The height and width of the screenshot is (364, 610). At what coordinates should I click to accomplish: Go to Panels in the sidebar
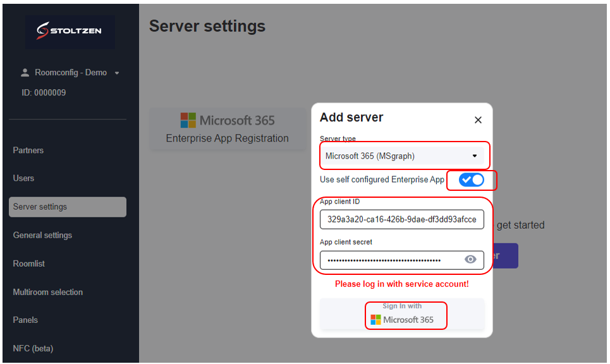[x=25, y=320]
